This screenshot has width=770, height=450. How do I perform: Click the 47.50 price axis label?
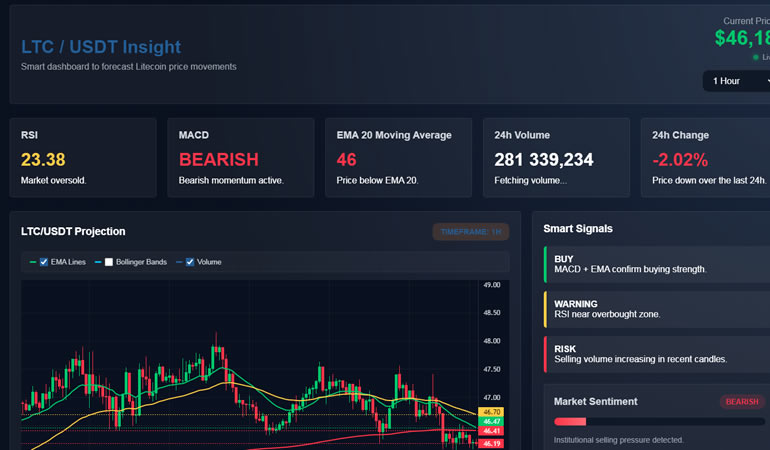(492, 369)
